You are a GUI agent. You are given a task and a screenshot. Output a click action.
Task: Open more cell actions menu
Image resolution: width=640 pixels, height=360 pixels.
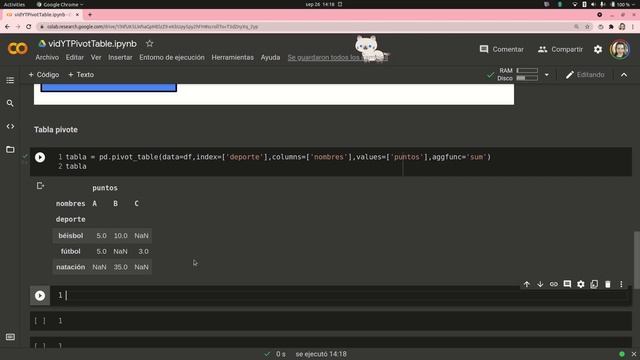tap(621, 284)
